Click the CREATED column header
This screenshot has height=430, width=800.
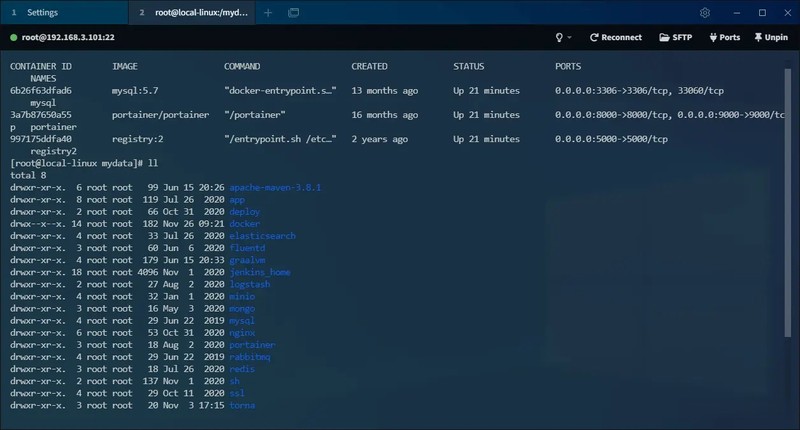(x=369, y=66)
